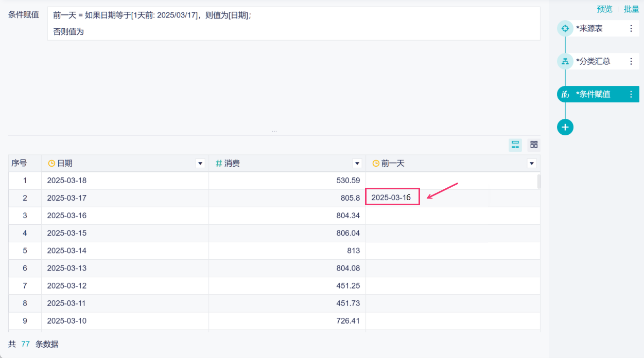Click the 来源表 step node icon
The image size is (644, 358).
click(565, 28)
